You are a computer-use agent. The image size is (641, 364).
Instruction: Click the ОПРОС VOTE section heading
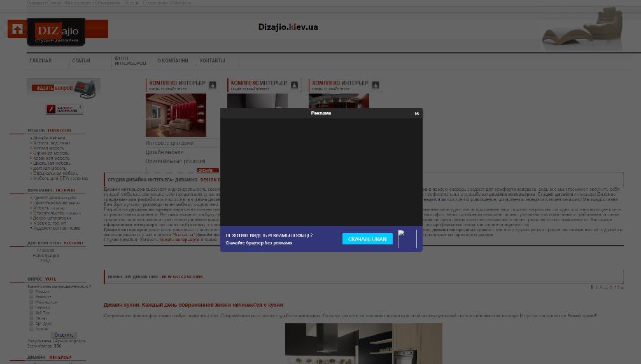42,279
